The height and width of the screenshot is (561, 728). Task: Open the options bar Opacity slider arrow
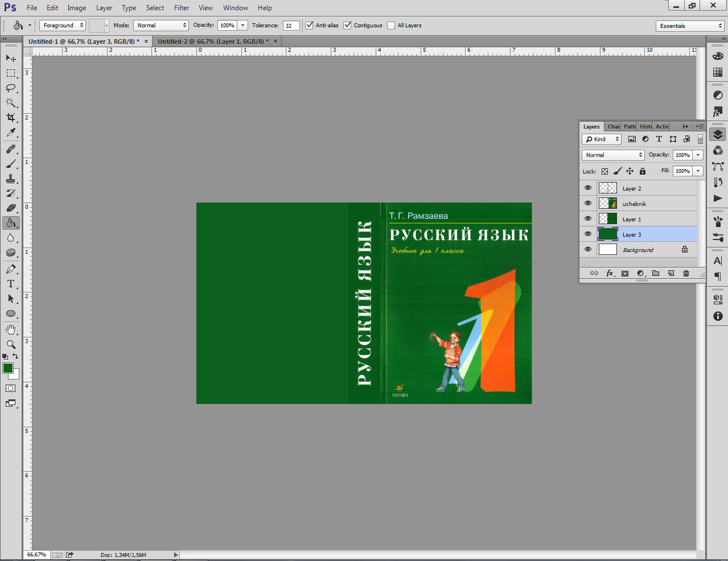click(243, 25)
